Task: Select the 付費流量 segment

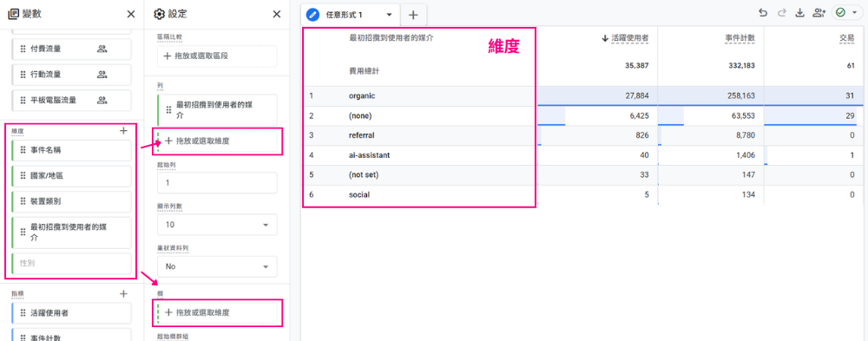Action: tap(71, 49)
